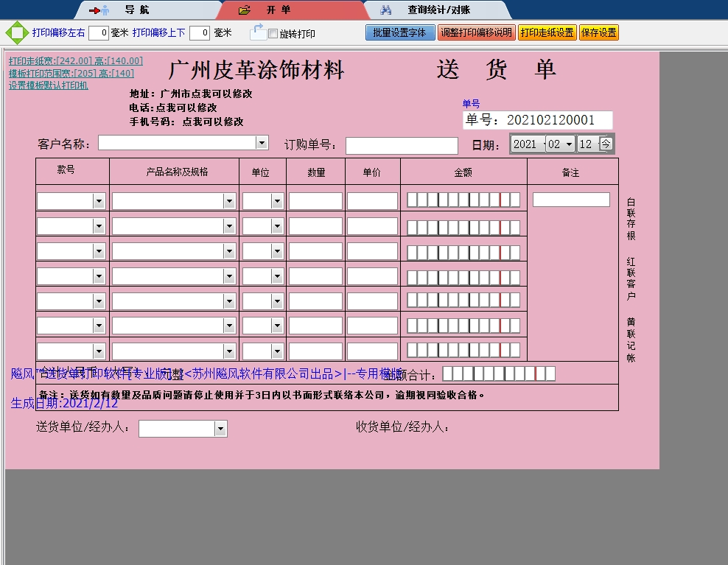Open the 客户名称 dropdown
The height and width of the screenshot is (565, 728).
[261, 144]
